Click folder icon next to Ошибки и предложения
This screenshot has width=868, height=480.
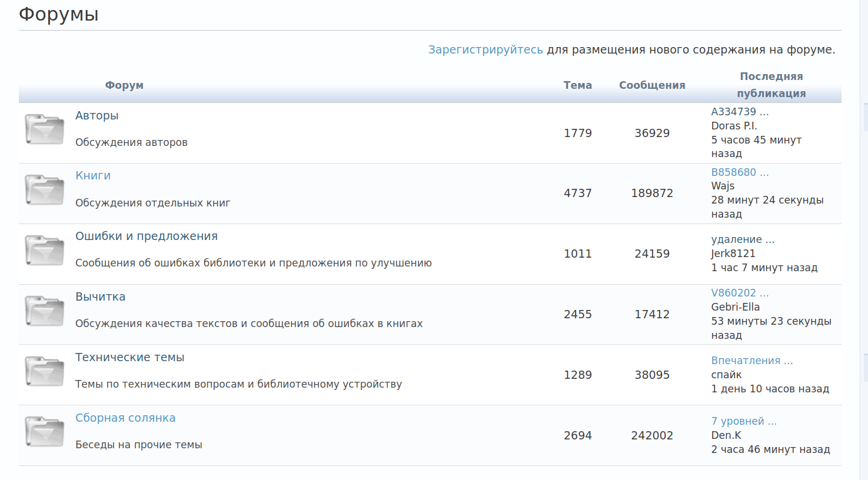point(44,251)
